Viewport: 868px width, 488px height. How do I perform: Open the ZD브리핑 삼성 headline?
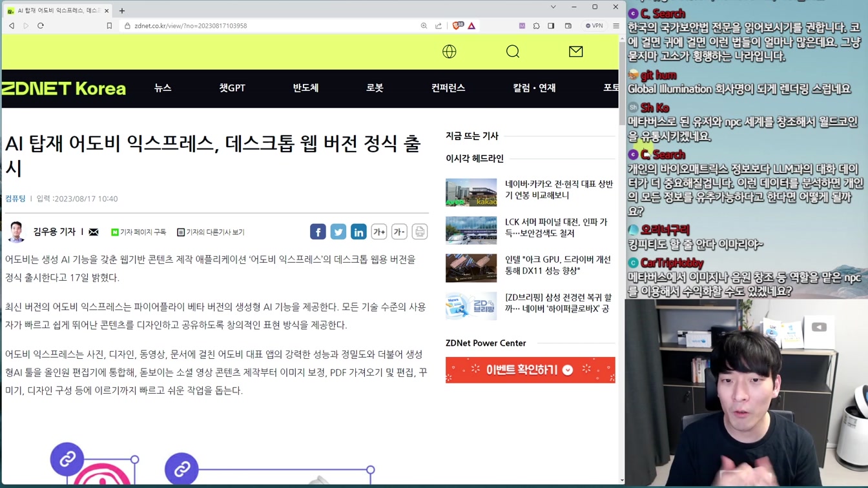pos(559,303)
